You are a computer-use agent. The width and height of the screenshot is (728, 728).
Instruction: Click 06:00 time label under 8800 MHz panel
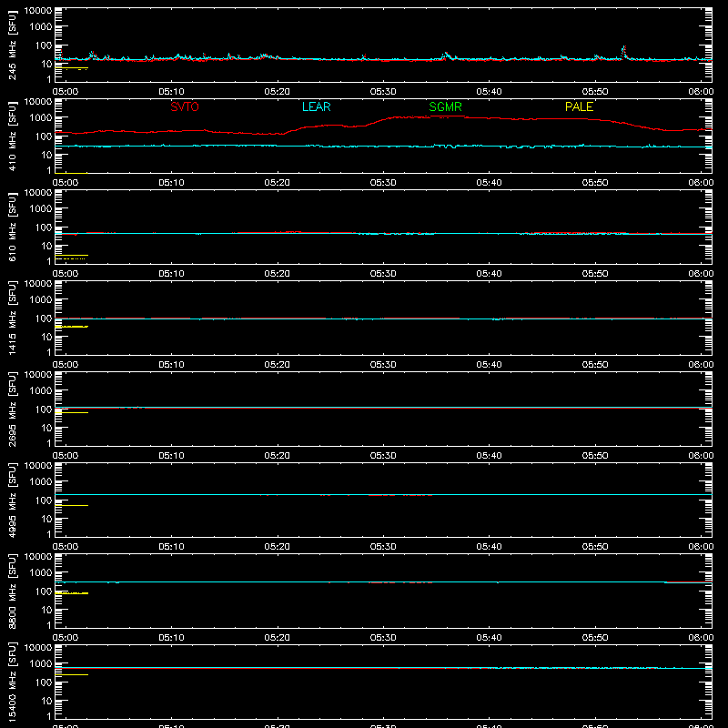pos(701,638)
